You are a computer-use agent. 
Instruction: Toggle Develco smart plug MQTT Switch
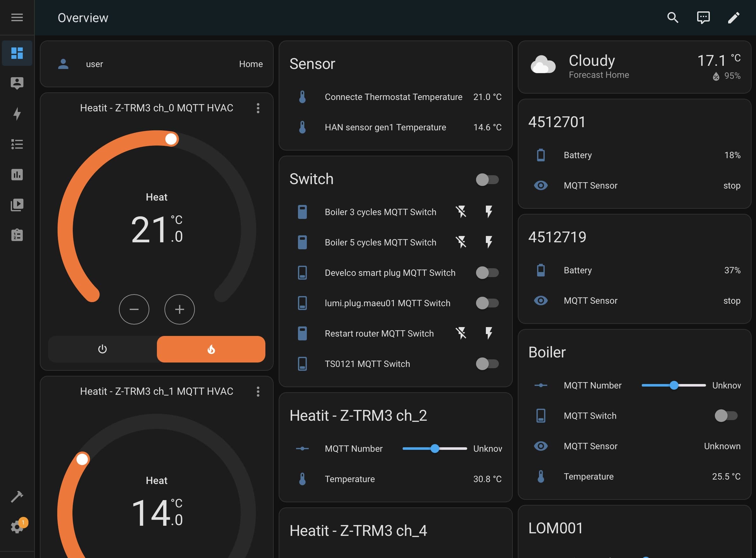pos(487,273)
